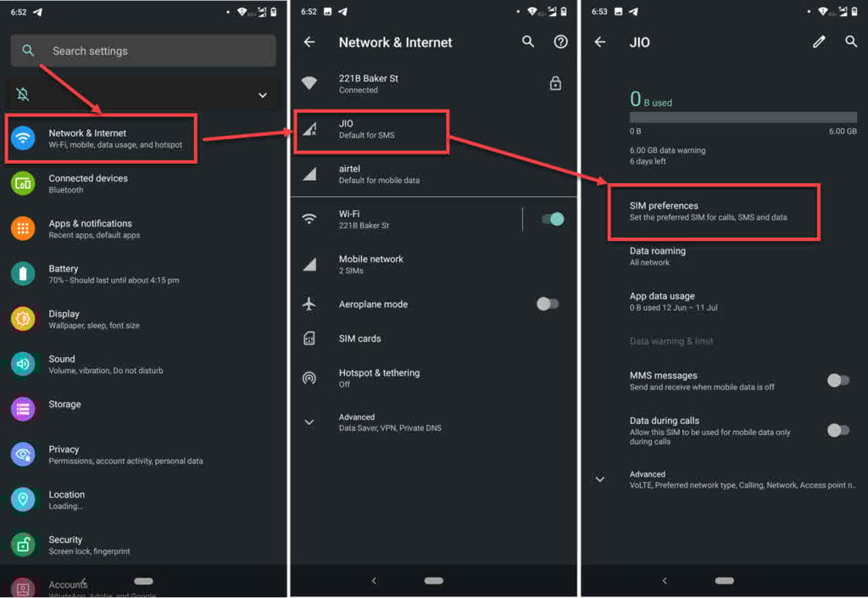Expand Advanced with VoLTE and network type

[x=724, y=479]
